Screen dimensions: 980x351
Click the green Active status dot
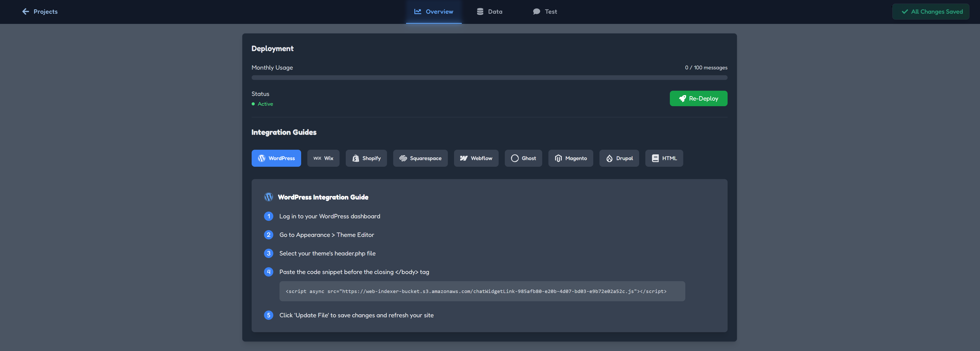coord(253,104)
